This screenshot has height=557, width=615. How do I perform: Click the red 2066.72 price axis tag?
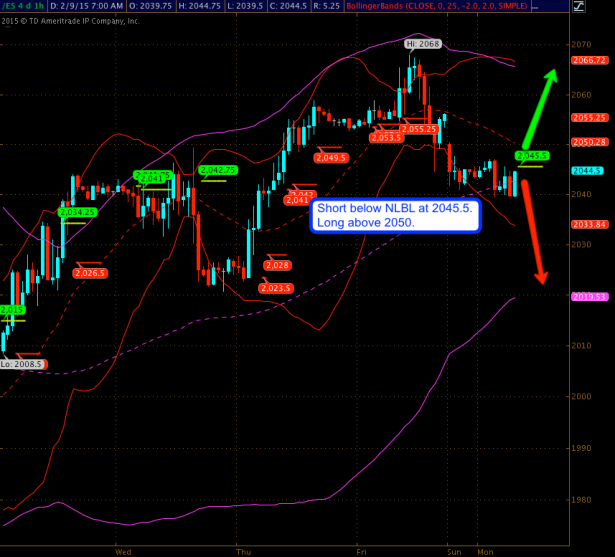[590, 60]
